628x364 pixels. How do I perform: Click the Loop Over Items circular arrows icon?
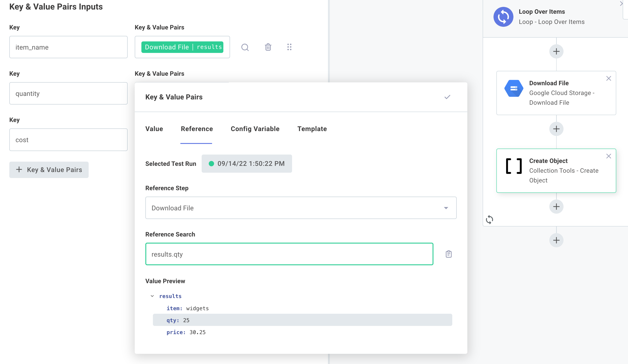[x=503, y=16]
